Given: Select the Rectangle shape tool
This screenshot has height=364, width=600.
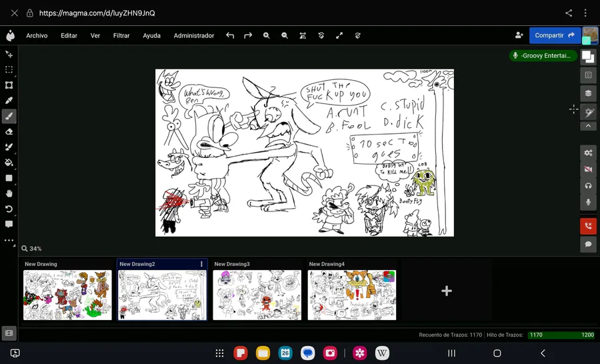Looking at the screenshot, I should pyautogui.click(x=9, y=178).
